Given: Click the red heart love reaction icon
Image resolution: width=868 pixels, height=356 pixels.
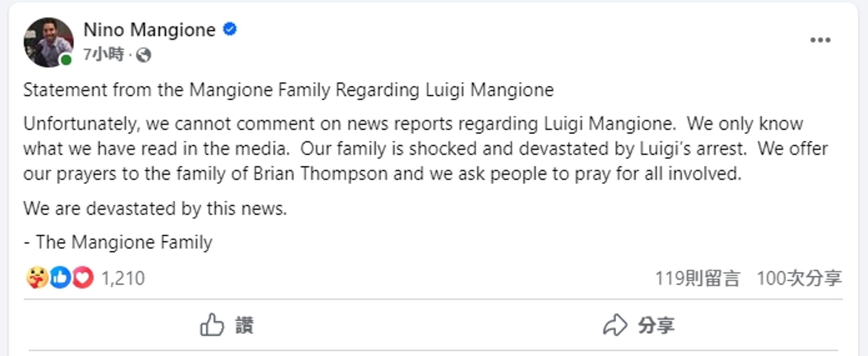Looking at the screenshot, I should coord(83,277).
